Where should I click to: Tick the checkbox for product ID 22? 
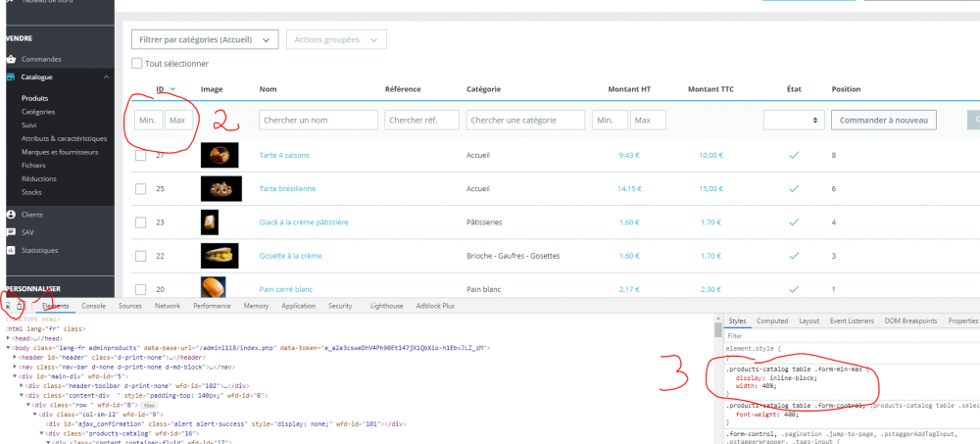pos(140,256)
